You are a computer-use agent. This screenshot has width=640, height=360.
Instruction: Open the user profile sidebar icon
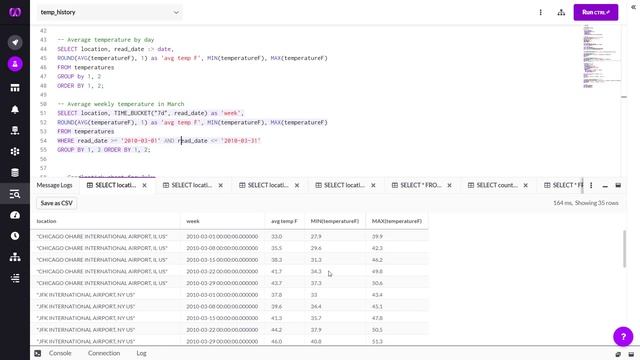tap(15, 64)
